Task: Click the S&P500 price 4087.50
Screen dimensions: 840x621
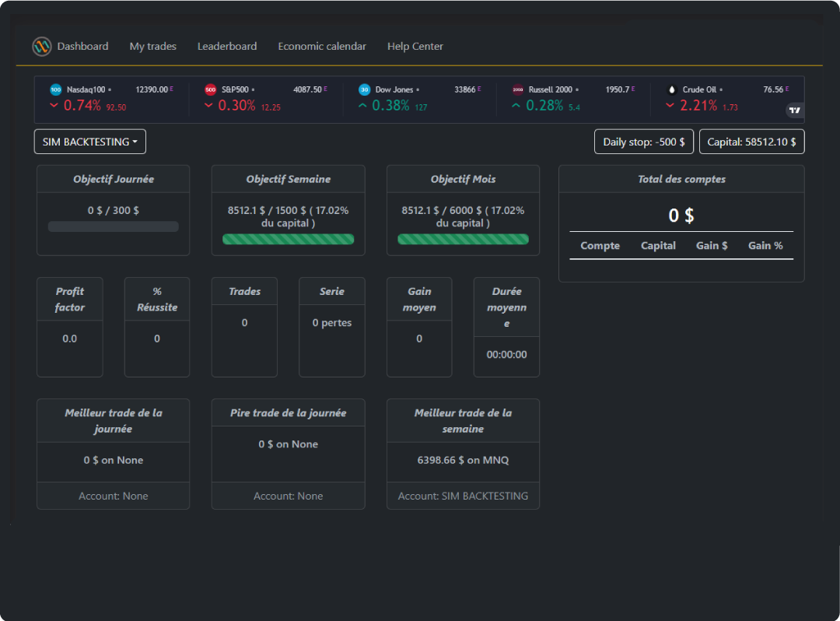Action: [307, 89]
